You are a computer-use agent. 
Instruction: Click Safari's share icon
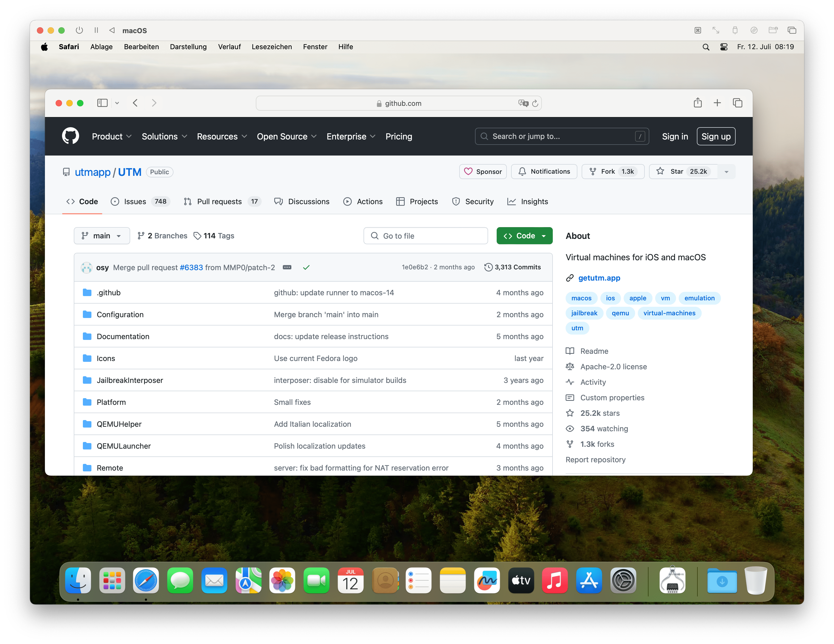(x=697, y=103)
